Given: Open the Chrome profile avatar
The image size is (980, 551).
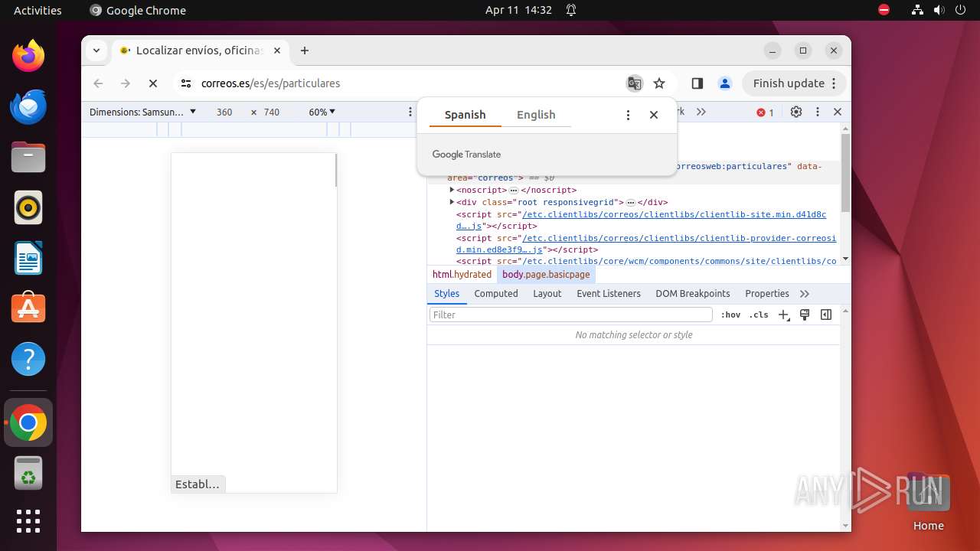Looking at the screenshot, I should coord(725,83).
